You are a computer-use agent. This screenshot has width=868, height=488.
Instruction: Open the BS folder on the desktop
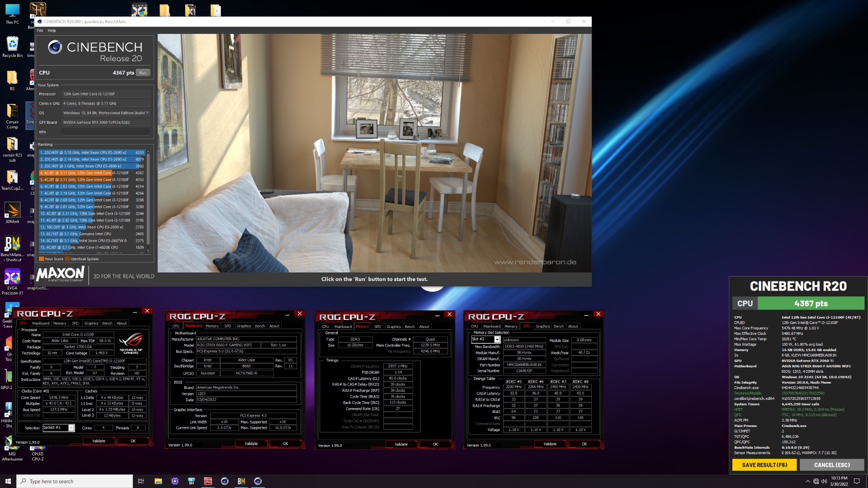[x=12, y=80]
